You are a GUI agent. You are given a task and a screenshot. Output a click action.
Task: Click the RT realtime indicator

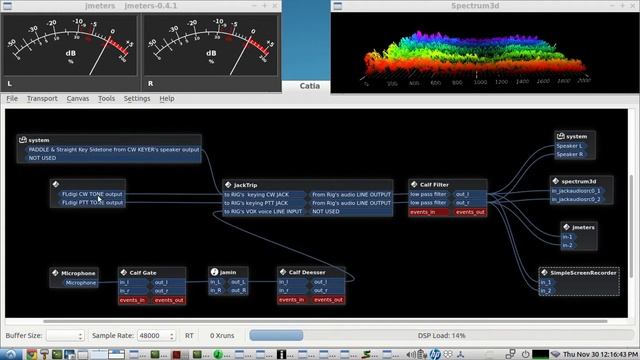pos(189,336)
